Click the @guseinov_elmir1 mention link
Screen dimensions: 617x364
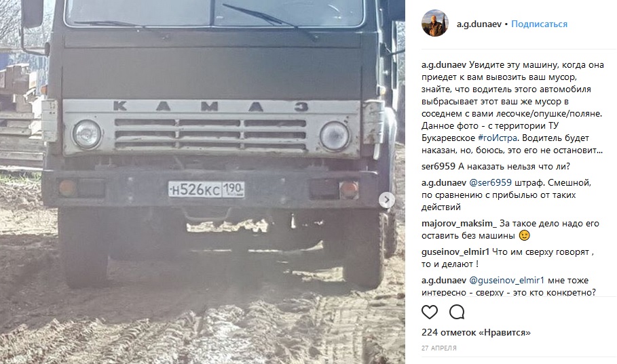coord(507,280)
